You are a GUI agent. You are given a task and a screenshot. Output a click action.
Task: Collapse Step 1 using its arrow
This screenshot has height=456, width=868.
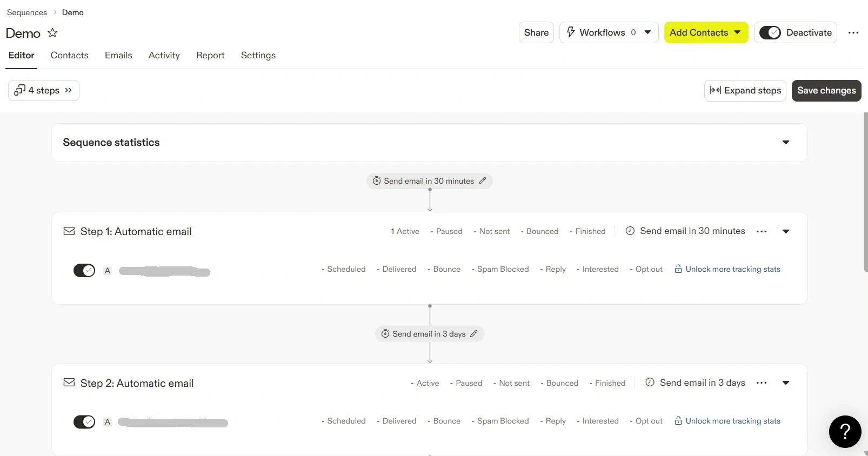[785, 231]
